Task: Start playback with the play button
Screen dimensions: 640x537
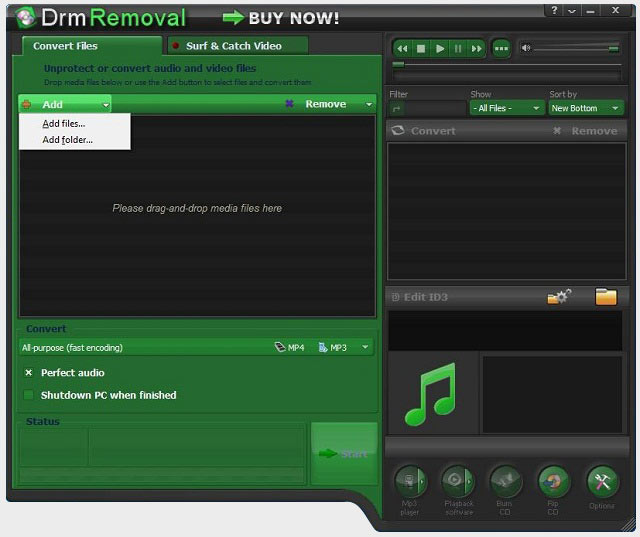Action: point(440,49)
